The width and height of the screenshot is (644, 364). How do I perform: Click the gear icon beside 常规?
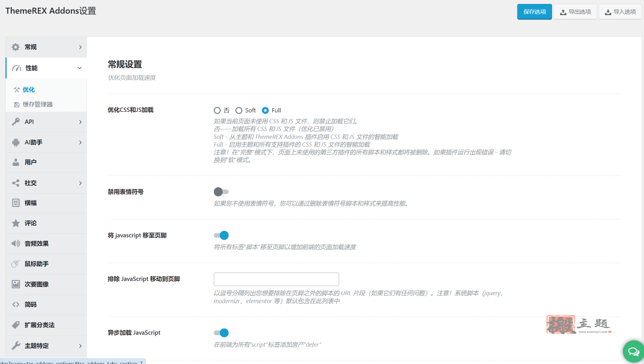(16, 47)
